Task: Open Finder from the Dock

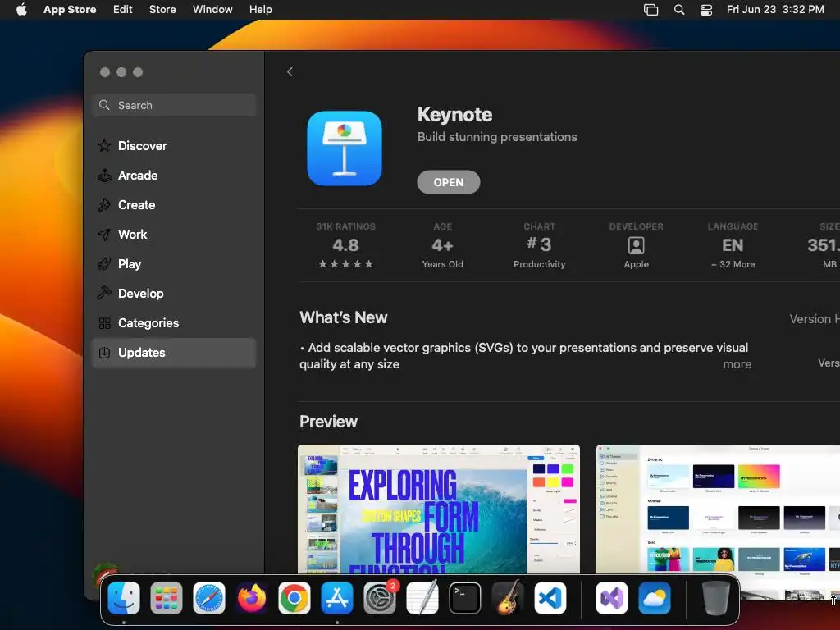Action: pos(124,598)
